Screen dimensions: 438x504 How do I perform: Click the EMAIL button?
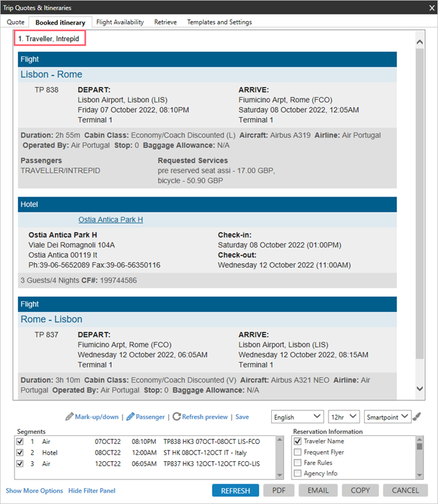point(318,491)
